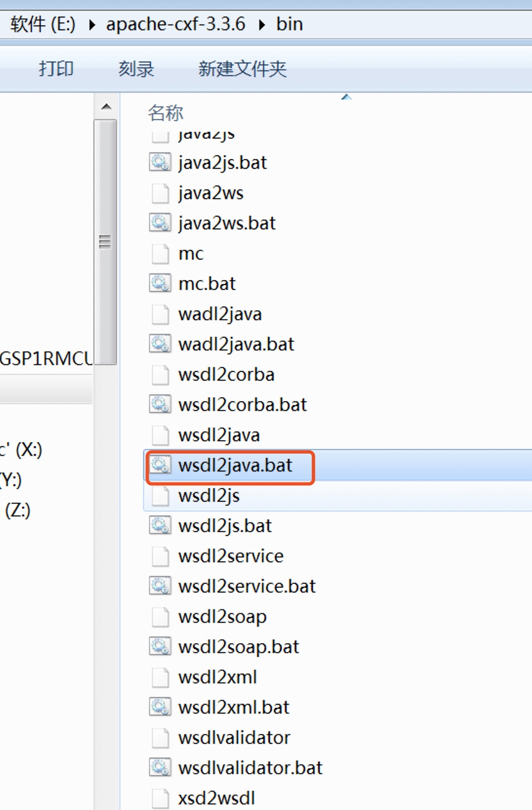Select the GSP1RMCU navigation pane item
Viewport: 532px width, 810px height.
coord(46,358)
